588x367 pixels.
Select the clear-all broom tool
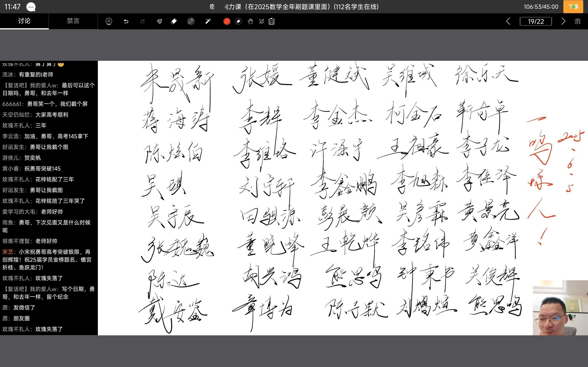click(159, 21)
